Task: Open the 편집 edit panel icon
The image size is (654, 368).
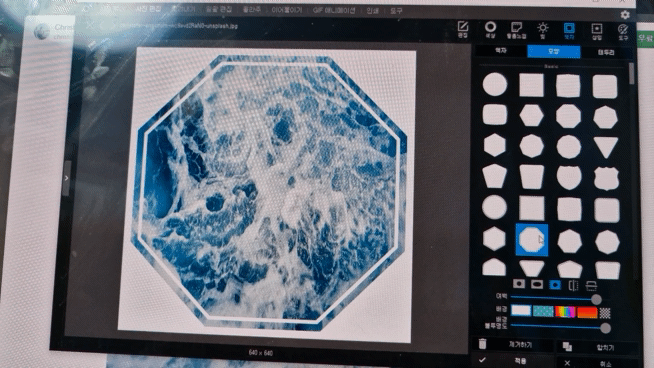Action: [x=463, y=29]
